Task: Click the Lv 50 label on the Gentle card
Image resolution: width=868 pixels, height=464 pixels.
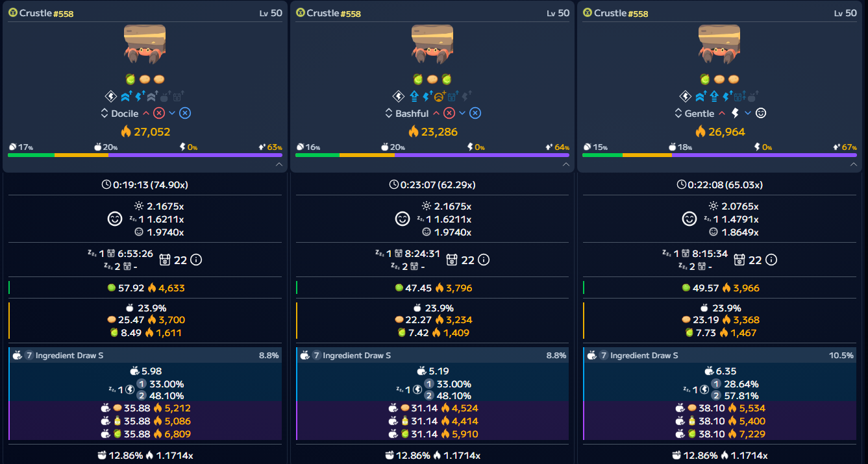Action: click(x=844, y=13)
